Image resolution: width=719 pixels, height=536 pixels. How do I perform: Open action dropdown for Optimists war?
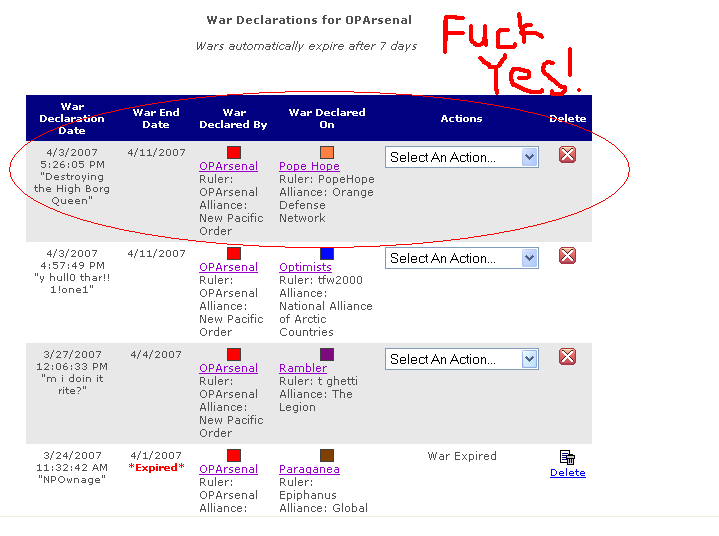(462, 258)
